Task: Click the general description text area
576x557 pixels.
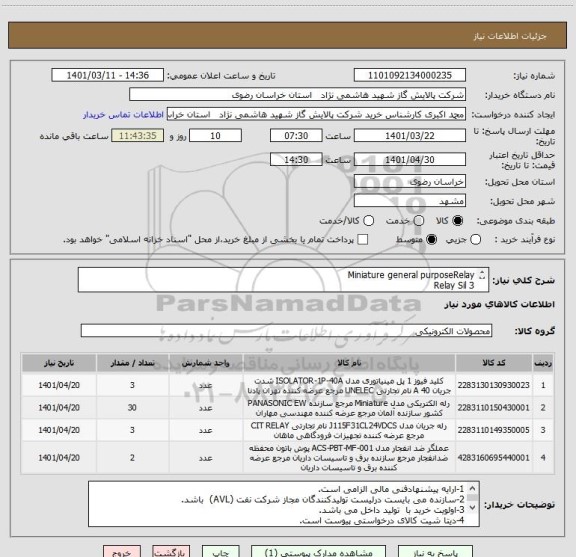Action: pyautogui.click(x=283, y=280)
